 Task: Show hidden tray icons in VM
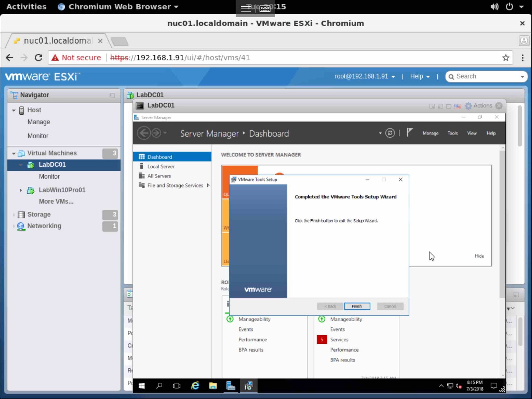pyautogui.click(x=441, y=386)
